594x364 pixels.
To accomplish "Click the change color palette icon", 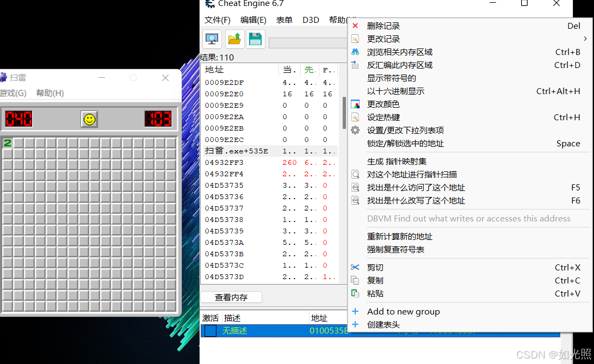I will point(355,104).
